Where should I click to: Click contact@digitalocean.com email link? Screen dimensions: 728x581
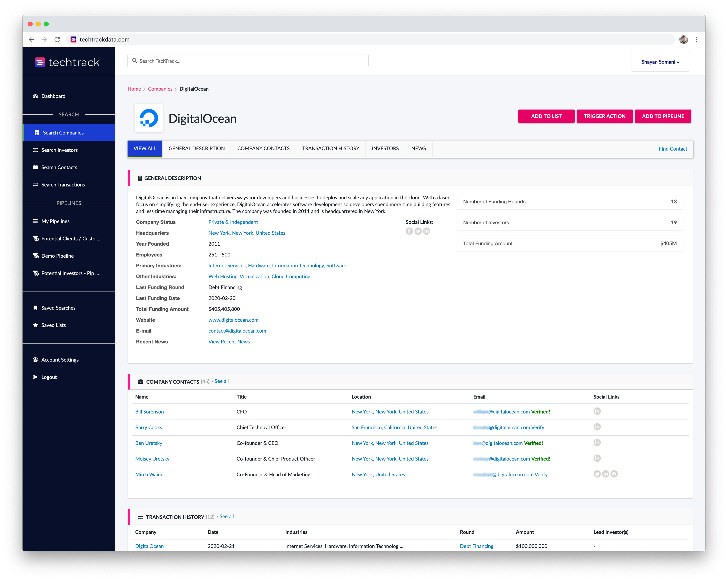[237, 331]
